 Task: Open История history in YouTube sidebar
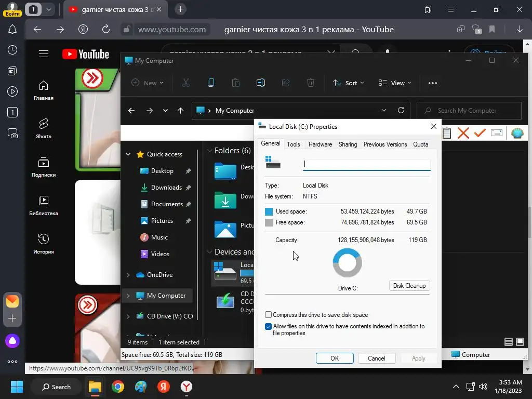tap(44, 244)
